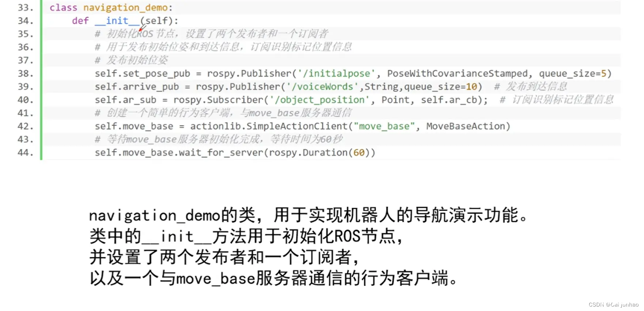The image size is (644, 311).
Task: Click line number 42.
Action: (25, 126)
